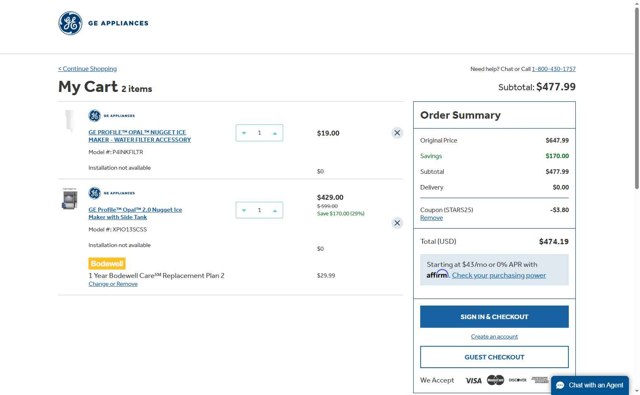Click the My Cart heading

[x=88, y=87]
